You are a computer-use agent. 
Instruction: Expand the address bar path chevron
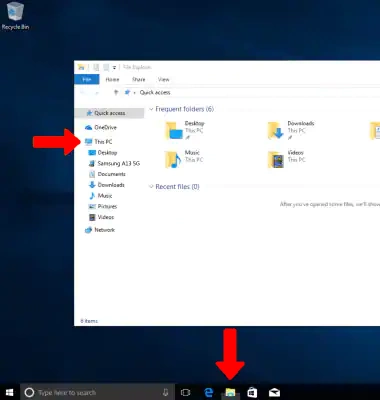[x=134, y=93]
